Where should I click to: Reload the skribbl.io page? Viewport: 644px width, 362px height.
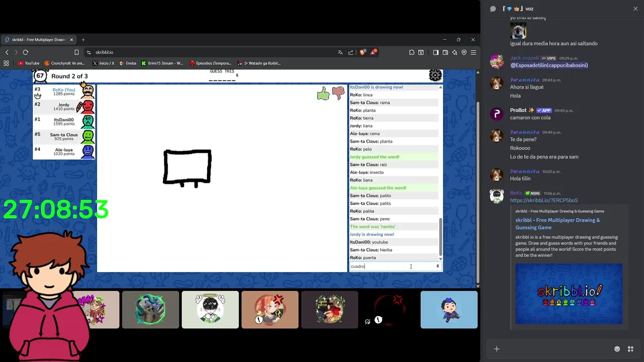pyautogui.click(x=26, y=52)
